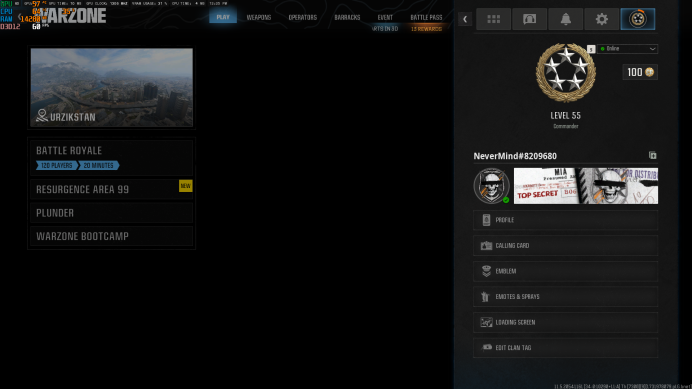692x389 pixels.
Task: Select the Barracks tab
Action: [x=347, y=17]
